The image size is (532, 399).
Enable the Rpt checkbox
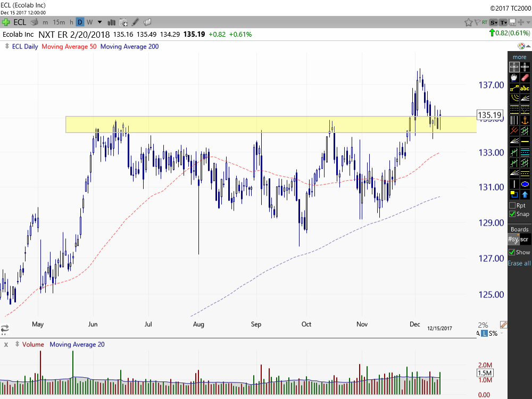coord(512,205)
